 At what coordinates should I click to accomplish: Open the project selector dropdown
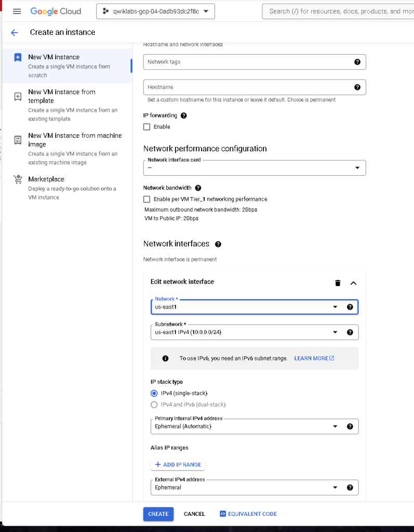[x=155, y=11]
